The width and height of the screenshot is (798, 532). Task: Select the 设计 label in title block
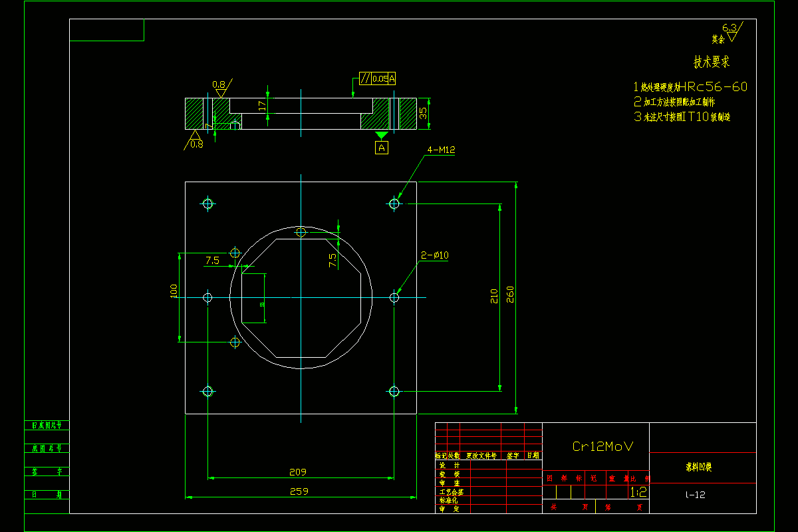click(449, 465)
